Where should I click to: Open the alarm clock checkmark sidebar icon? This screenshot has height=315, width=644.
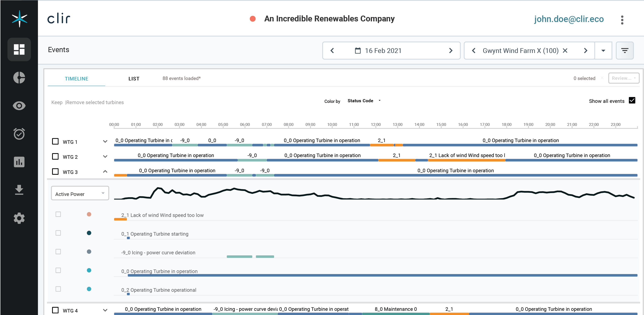coord(19,134)
